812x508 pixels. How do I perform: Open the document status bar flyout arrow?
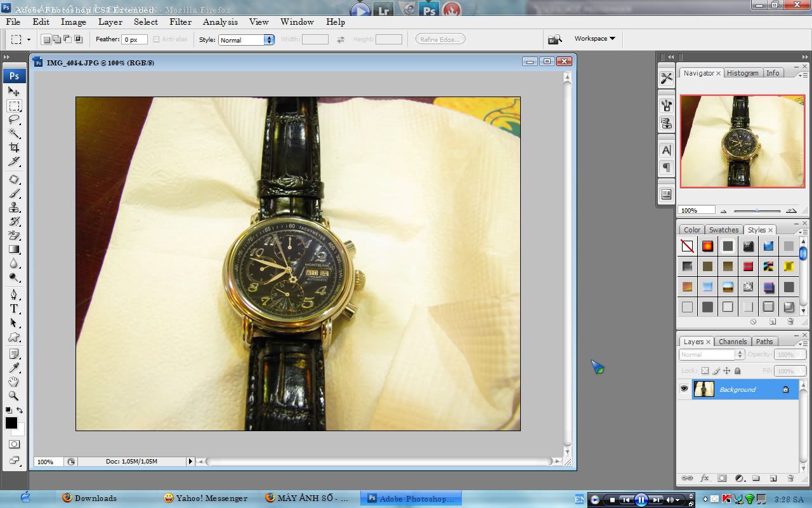(190, 462)
